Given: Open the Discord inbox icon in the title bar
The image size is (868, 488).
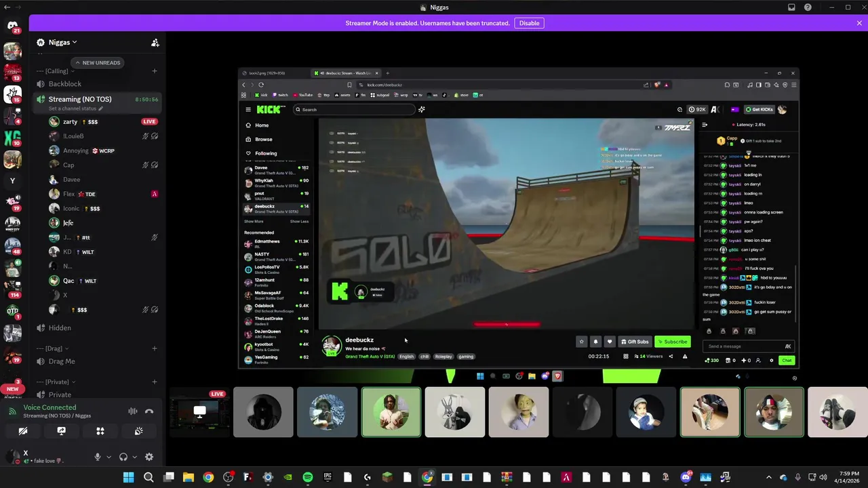Looking at the screenshot, I should (791, 7).
